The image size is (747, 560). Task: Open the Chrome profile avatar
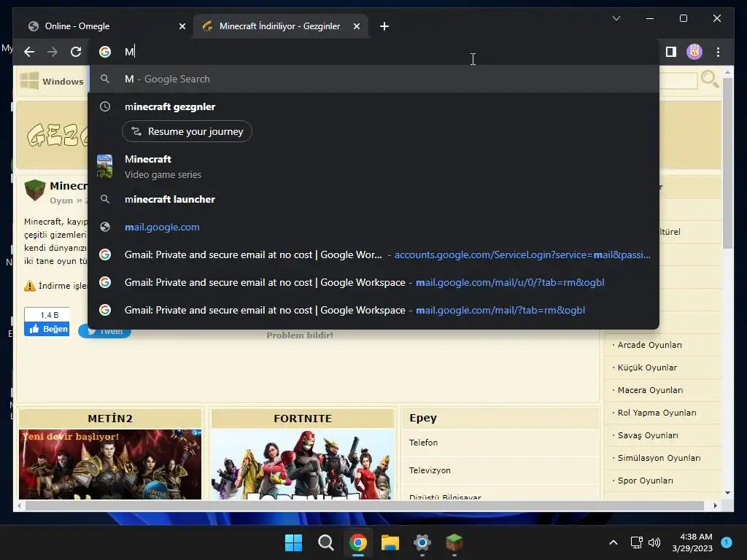[x=694, y=52]
